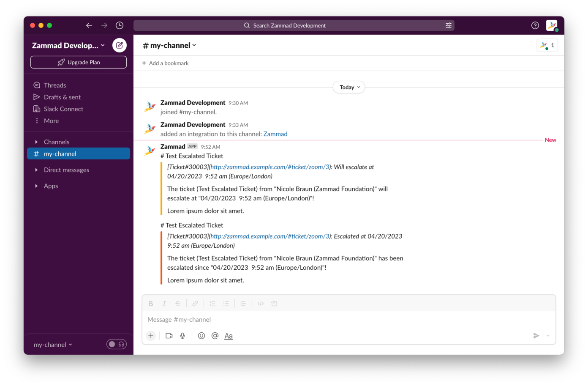
Task: Open my-channel huddle menu at bottom
Action: point(53,345)
